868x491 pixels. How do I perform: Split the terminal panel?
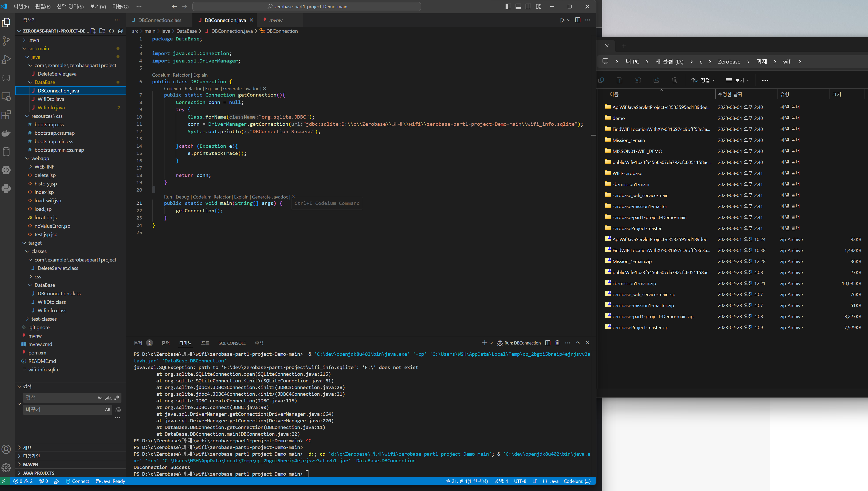[x=548, y=343]
